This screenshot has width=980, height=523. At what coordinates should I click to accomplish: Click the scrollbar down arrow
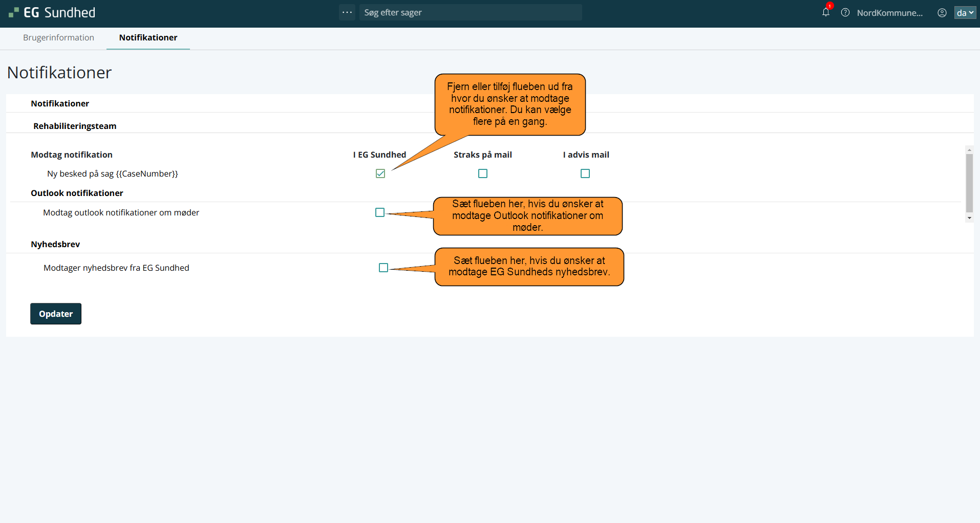point(969,218)
